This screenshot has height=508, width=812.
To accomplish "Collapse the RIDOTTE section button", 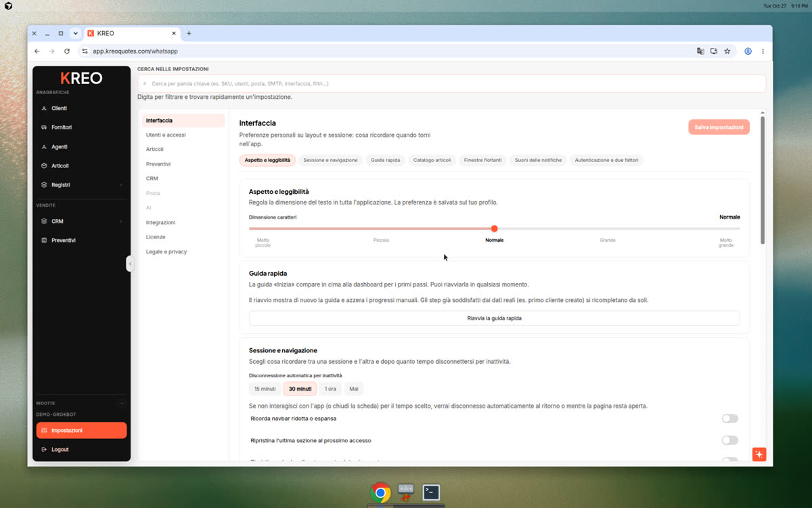I will (x=122, y=403).
